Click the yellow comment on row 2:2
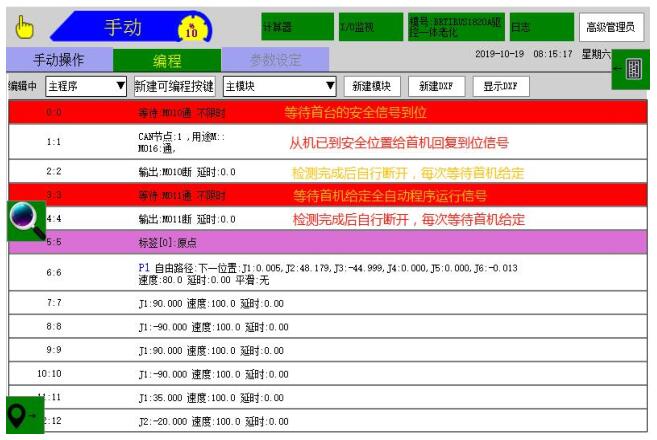 coord(408,173)
